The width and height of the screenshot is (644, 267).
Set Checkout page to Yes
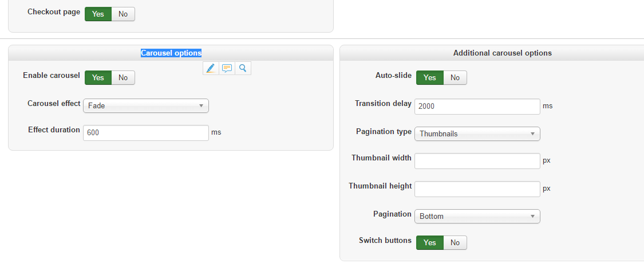[x=98, y=14]
